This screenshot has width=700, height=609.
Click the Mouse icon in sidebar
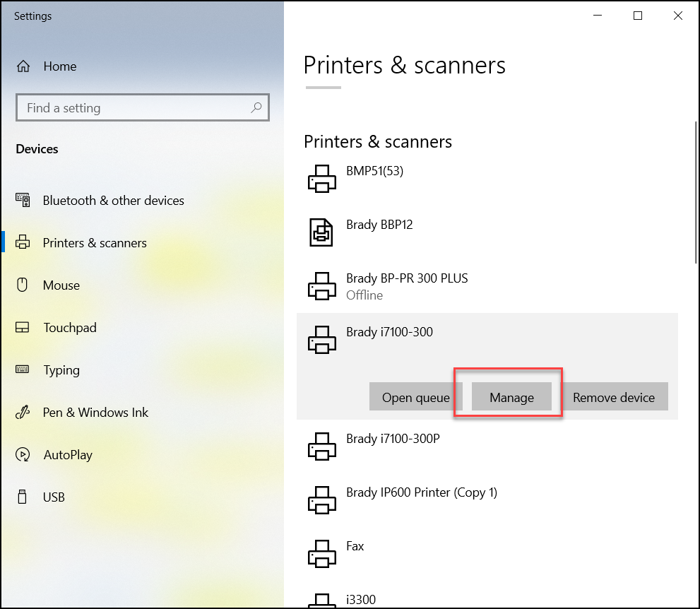tap(23, 285)
